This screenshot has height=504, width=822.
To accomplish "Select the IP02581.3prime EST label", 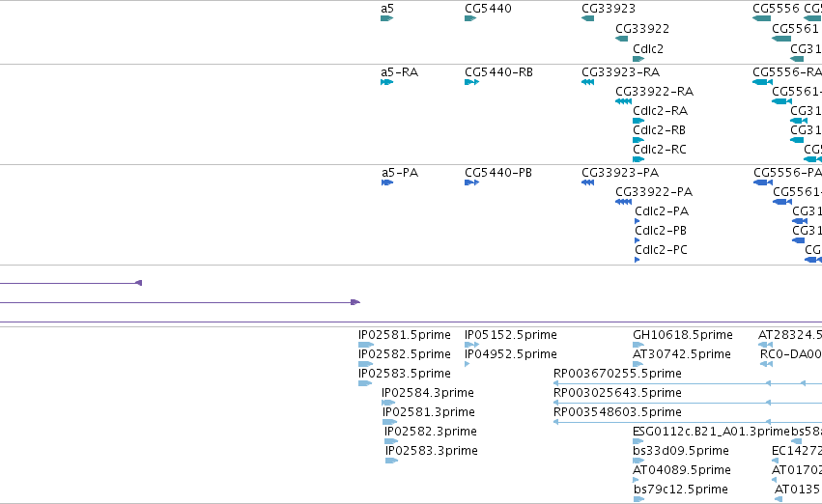I will point(428,413).
